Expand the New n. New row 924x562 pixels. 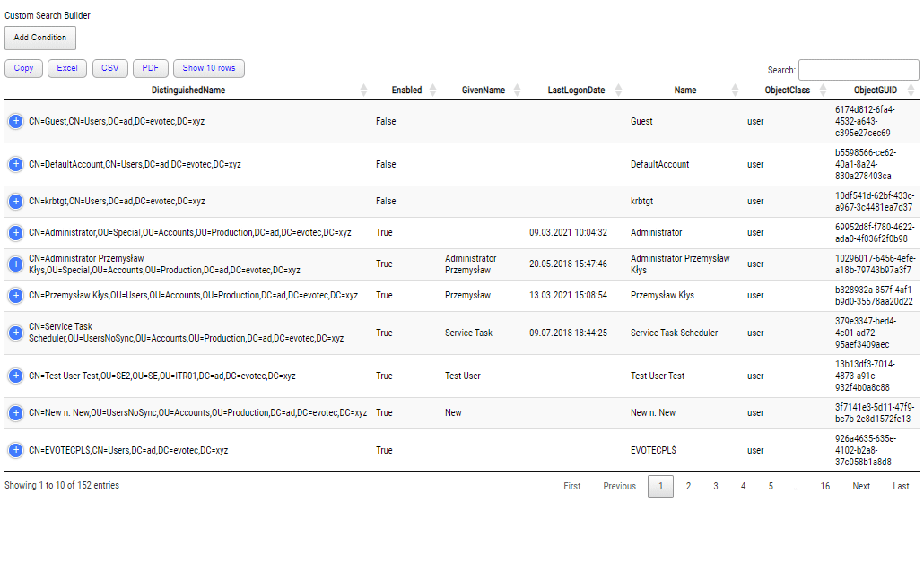pos(15,412)
